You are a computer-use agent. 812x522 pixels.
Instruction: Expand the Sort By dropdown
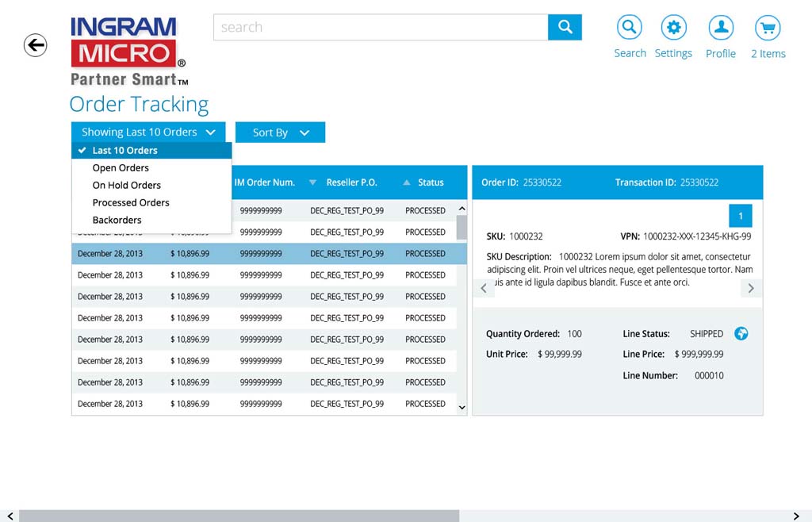(x=280, y=132)
